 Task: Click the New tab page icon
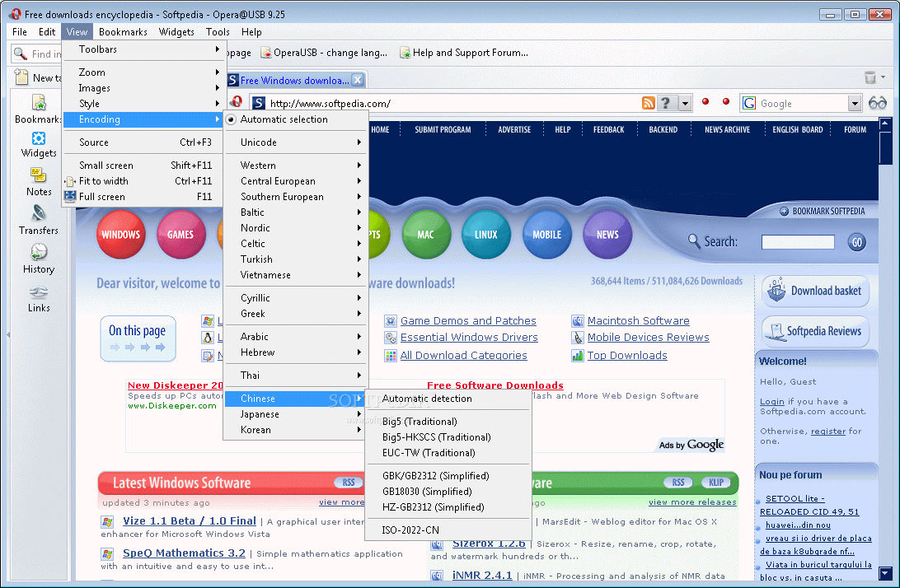point(21,77)
